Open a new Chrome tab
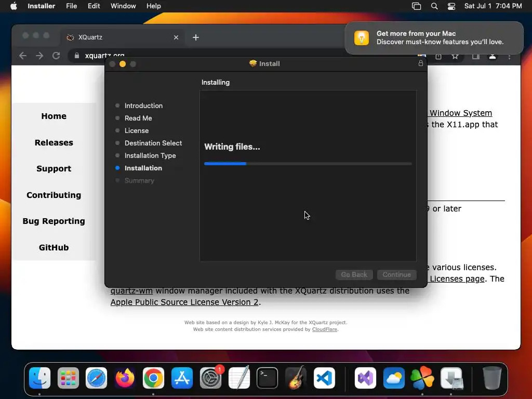The height and width of the screenshot is (399, 532). [196, 37]
